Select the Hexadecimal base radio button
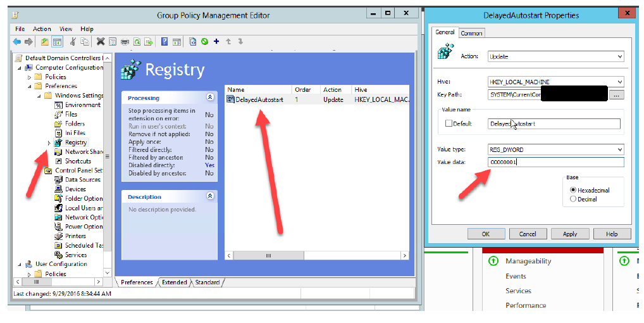This screenshot has height=323, width=644. (x=573, y=190)
